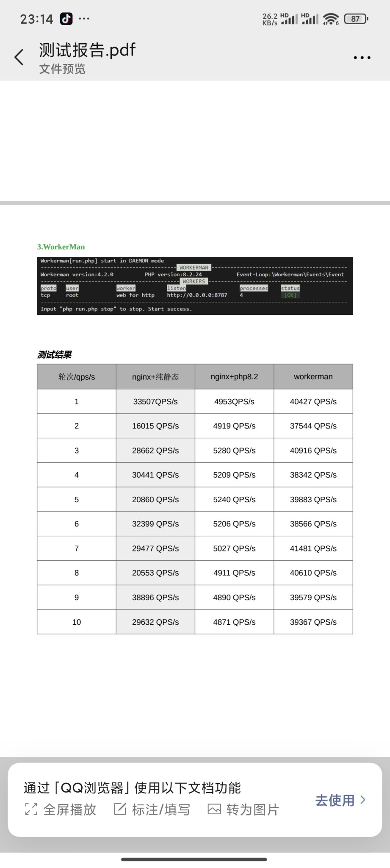The image size is (390, 868).
Task: Tap the 5280 QPS/s cell
Action: tap(234, 451)
